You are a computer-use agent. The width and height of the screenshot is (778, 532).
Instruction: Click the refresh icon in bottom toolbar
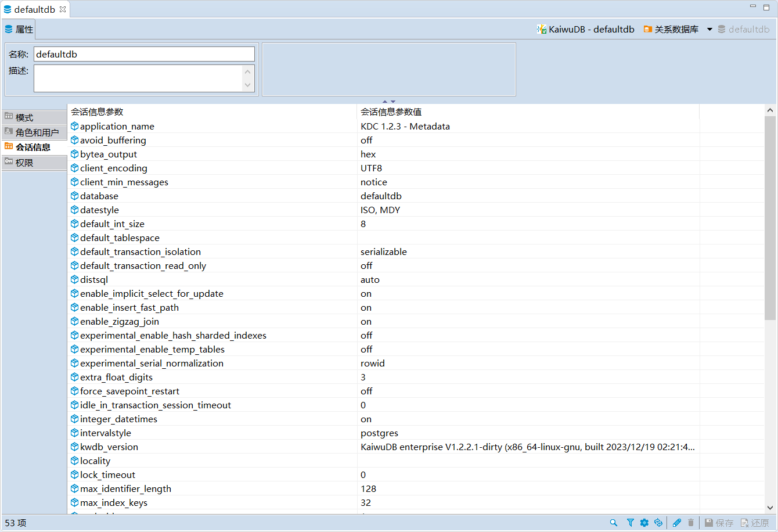[658, 523]
